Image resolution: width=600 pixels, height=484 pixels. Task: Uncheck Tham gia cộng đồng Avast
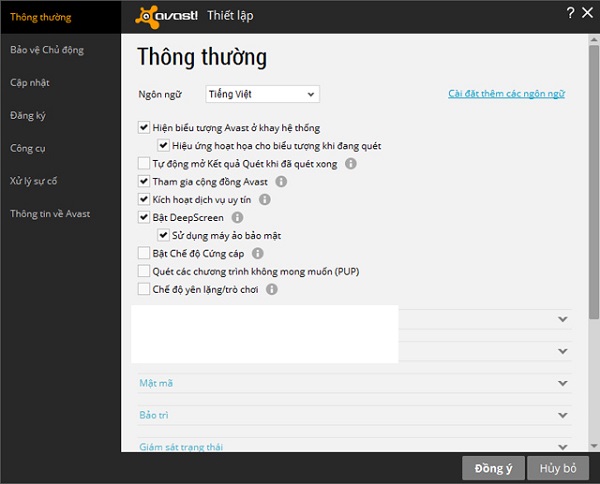(x=144, y=181)
